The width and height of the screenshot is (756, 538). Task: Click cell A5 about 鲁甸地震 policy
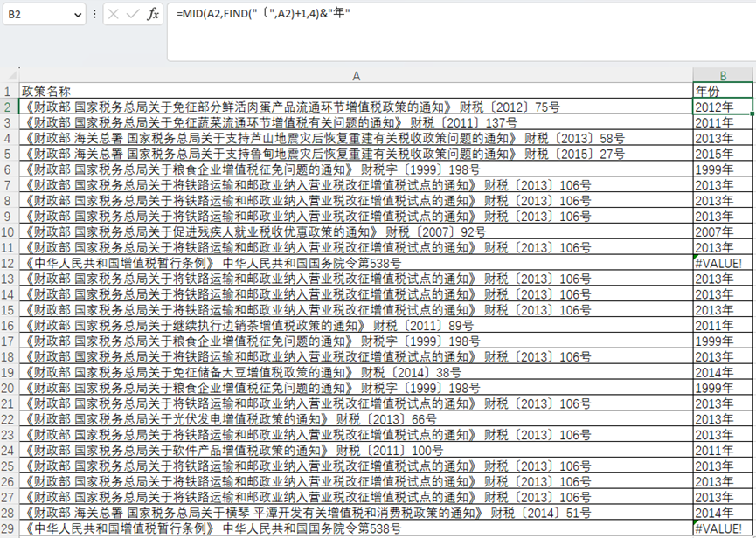click(x=356, y=154)
